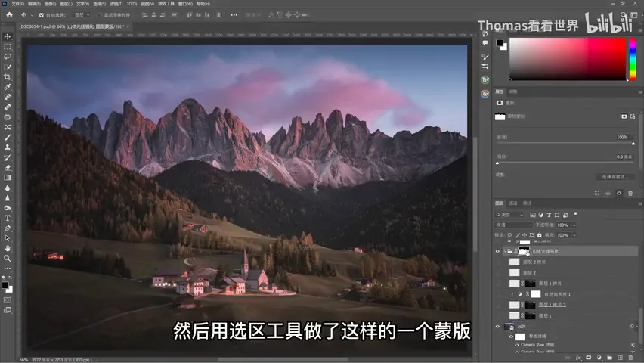644x363 pixels.
Task: Create new adjustment layer icon
Action: (599, 358)
